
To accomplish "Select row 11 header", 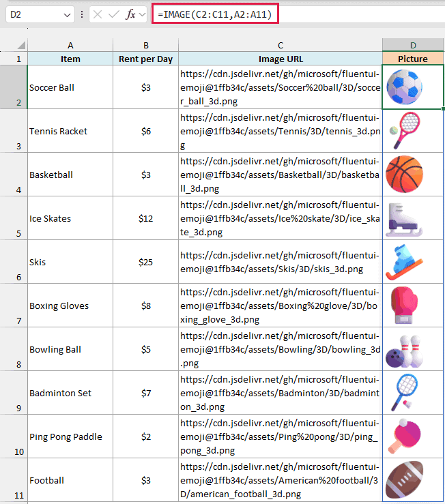I will [14, 480].
